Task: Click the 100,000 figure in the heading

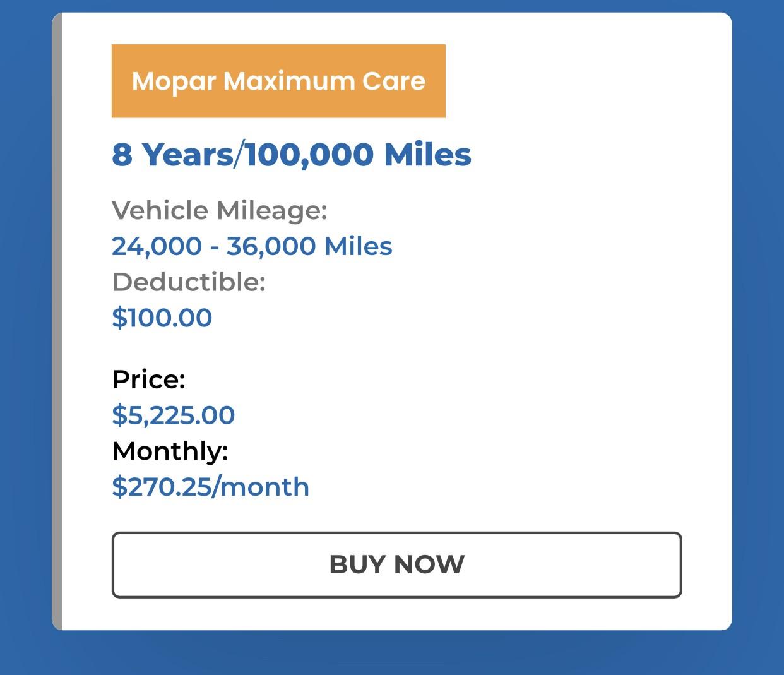Action: click(309, 155)
